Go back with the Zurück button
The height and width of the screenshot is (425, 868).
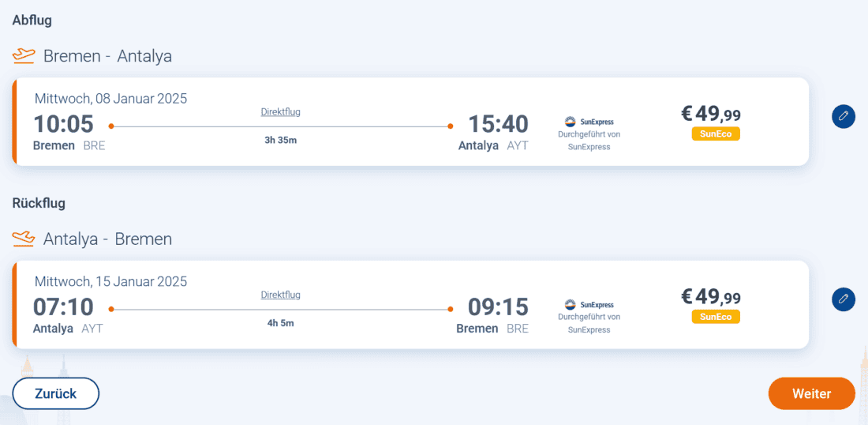56,393
